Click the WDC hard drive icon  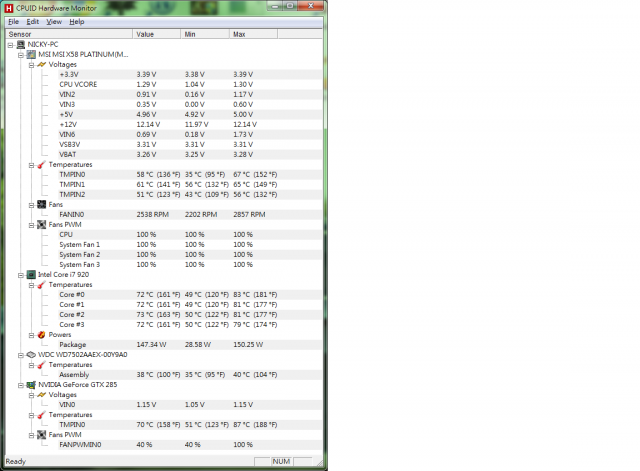[x=31, y=355]
